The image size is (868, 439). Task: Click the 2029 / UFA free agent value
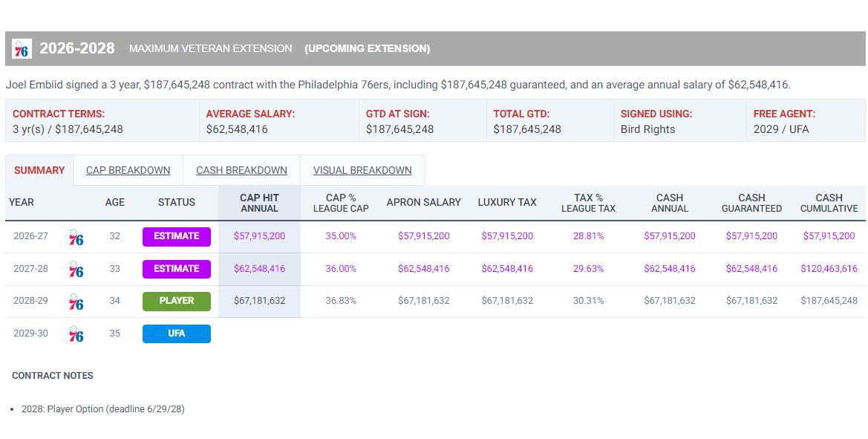(781, 129)
